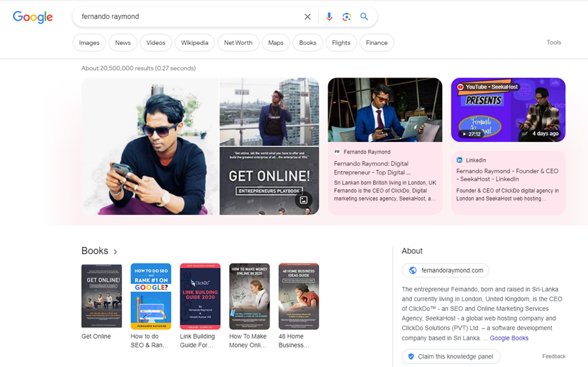The image size is (588, 367).
Task: Open the rooftop city skyline photo
Action: tap(269, 111)
